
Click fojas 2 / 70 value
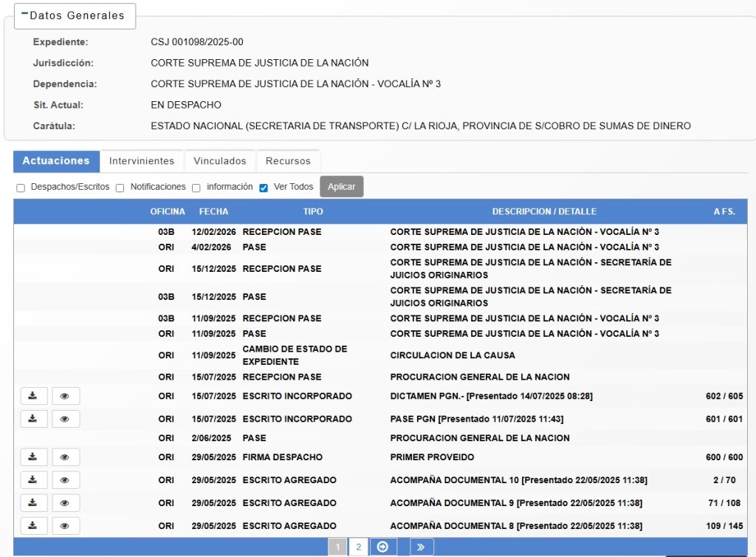click(724, 480)
